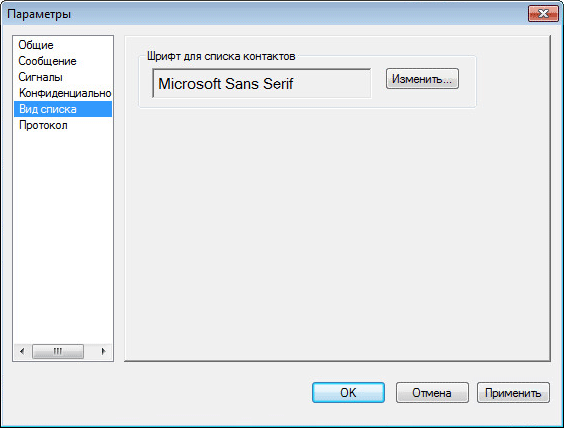This screenshot has height=428, width=564.
Task: Open font dialog via Изменить button
Action: 422,79
